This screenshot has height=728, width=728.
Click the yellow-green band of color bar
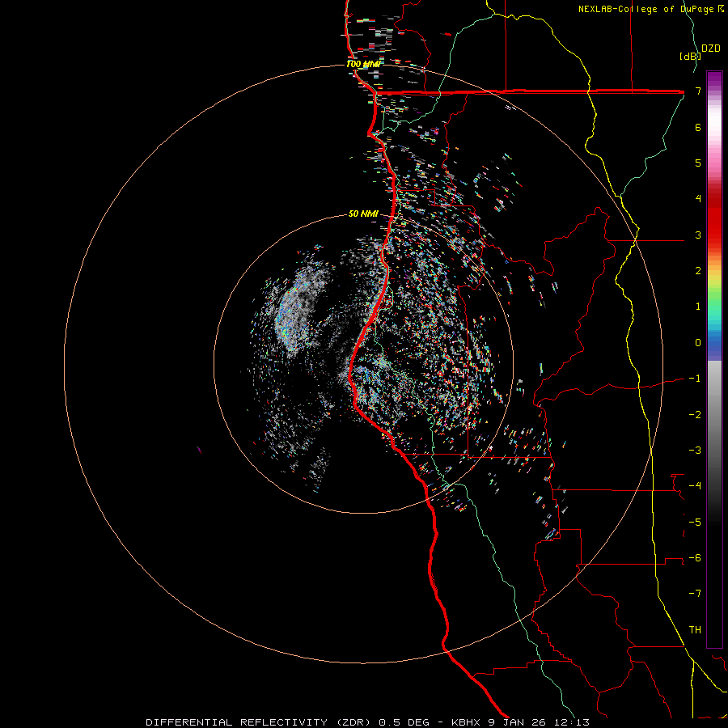coord(714,286)
